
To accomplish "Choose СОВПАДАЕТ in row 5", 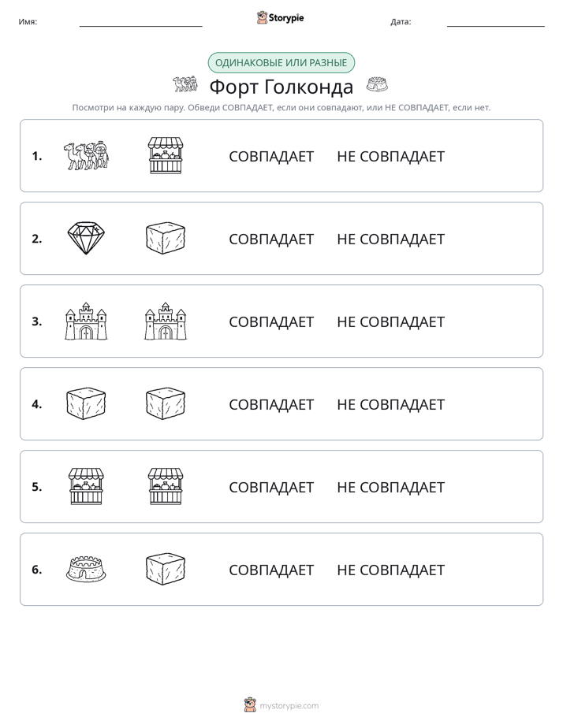I will pyautogui.click(x=271, y=487).
